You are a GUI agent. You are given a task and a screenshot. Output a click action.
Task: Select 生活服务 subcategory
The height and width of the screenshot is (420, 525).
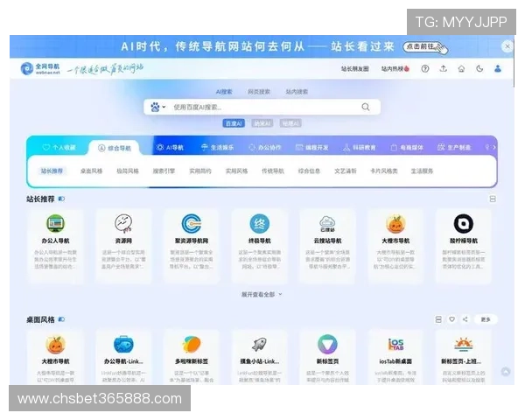click(422, 171)
